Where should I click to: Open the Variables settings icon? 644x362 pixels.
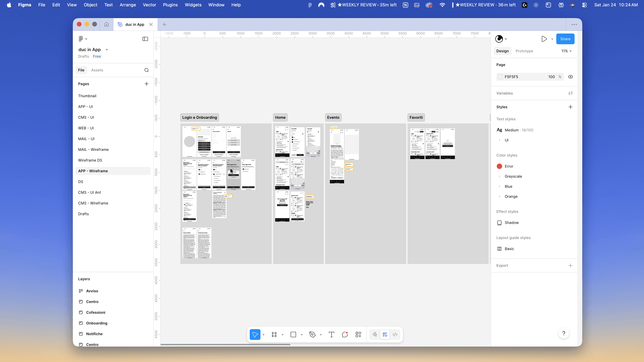[x=570, y=93]
